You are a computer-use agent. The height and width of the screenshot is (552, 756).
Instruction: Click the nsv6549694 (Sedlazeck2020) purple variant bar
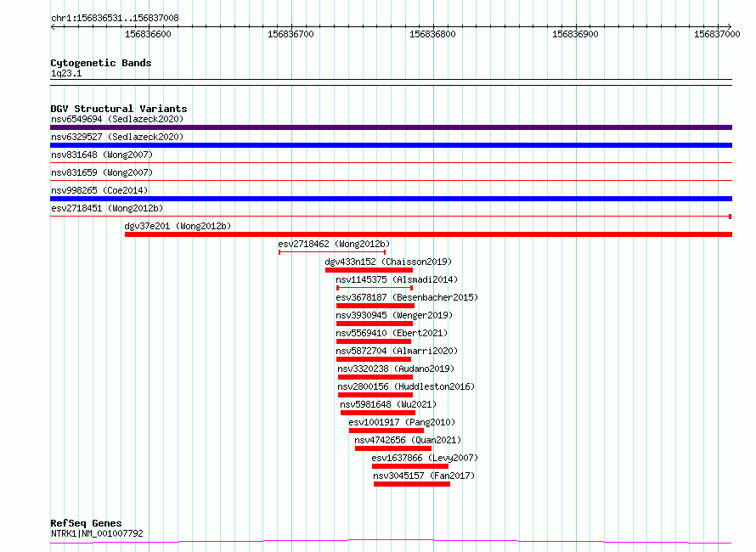click(x=391, y=127)
